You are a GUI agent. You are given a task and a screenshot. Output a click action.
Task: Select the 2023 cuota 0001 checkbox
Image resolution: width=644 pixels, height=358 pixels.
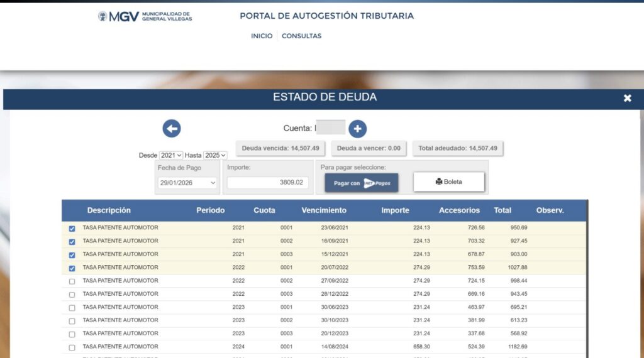[x=72, y=308]
